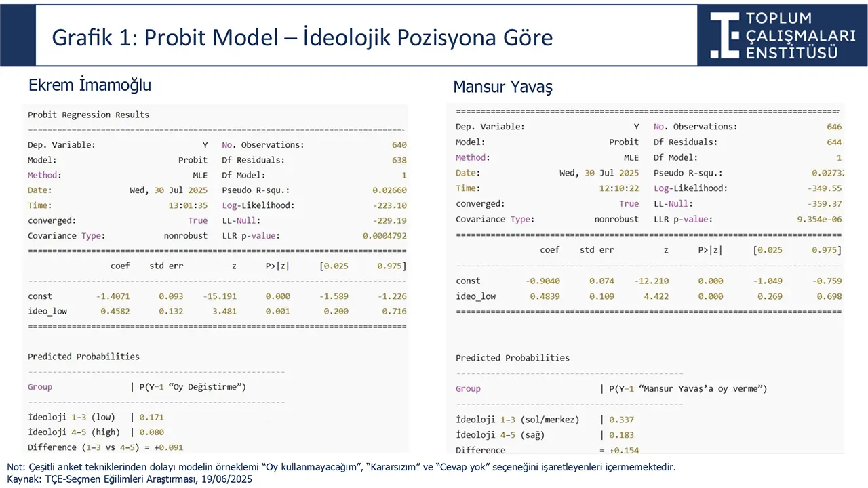Image resolution: width=868 pixels, height=488 pixels.
Task: Click 'İdeoloji 1–3 (low)' row label
Action: click(x=71, y=418)
